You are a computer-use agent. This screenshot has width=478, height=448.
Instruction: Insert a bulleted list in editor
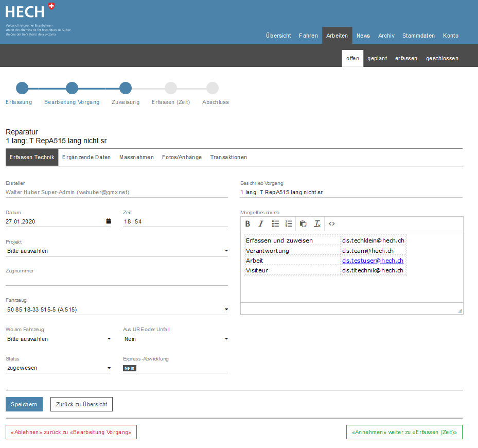275,223
